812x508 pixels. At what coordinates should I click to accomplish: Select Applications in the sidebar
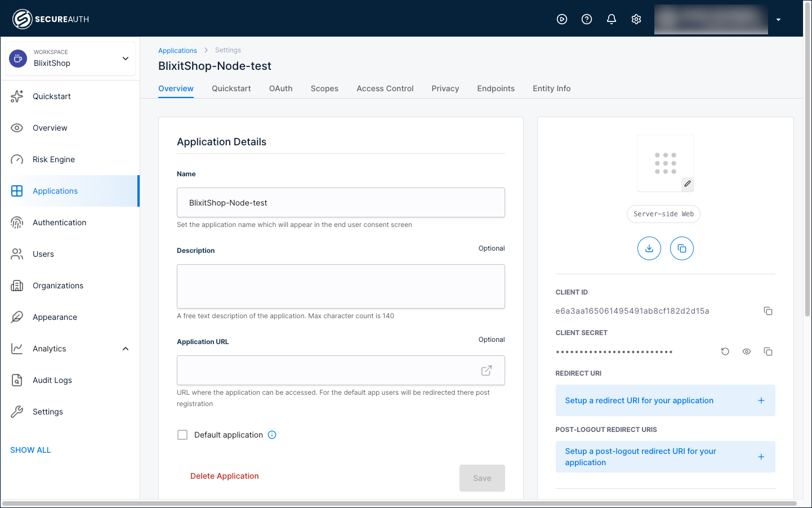coord(70,191)
